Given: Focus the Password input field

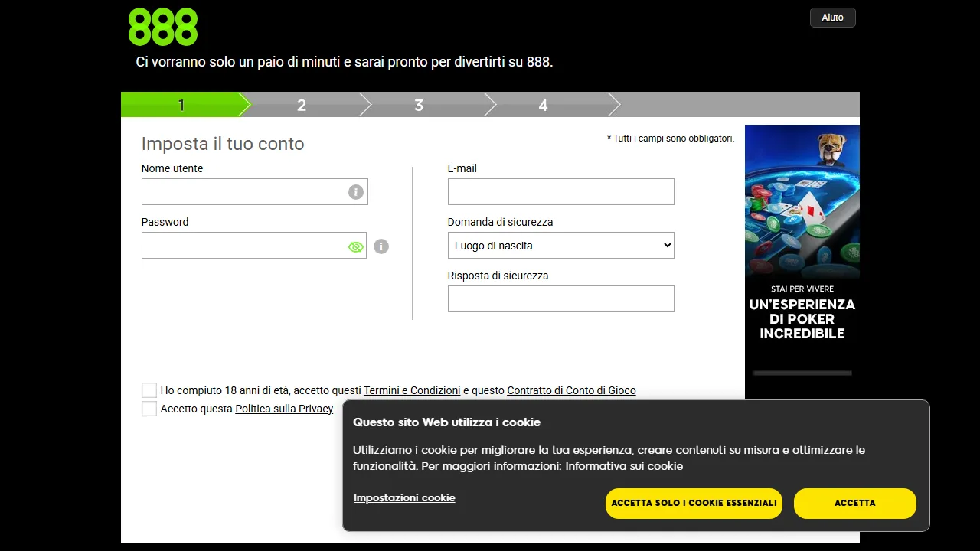Looking at the screenshot, I should point(254,246).
